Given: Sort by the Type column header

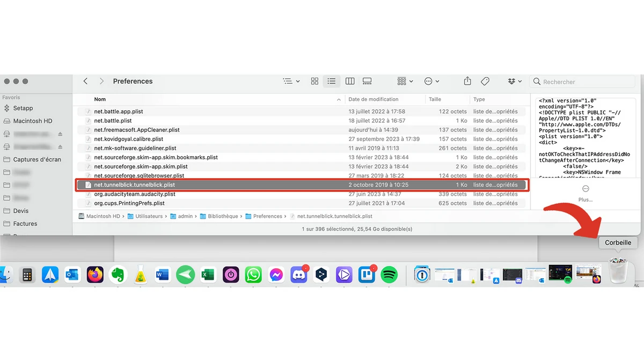Looking at the screenshot, I should pyautogui.click(x=479, y=99).
